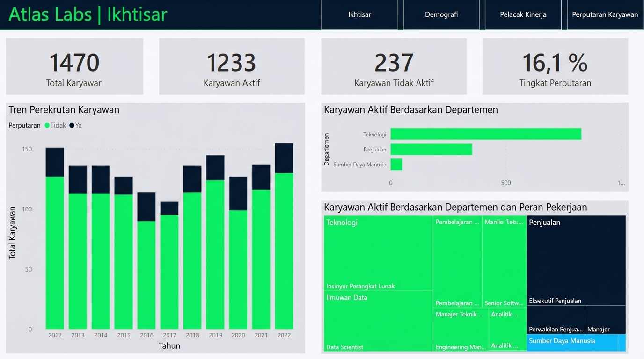Go to the Pelacak Kinerja tab

[523, 14]
